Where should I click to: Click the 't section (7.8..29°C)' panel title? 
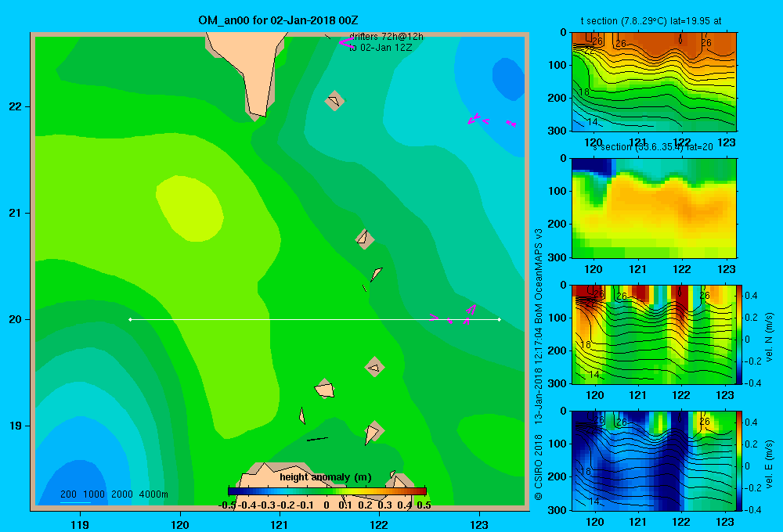(x=651, y=21)
